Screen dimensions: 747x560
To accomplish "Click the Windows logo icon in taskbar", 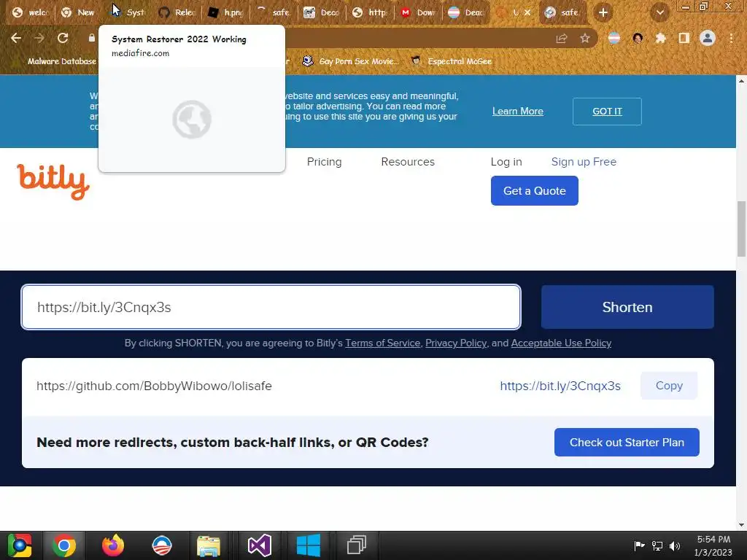I will coord(309,545).
